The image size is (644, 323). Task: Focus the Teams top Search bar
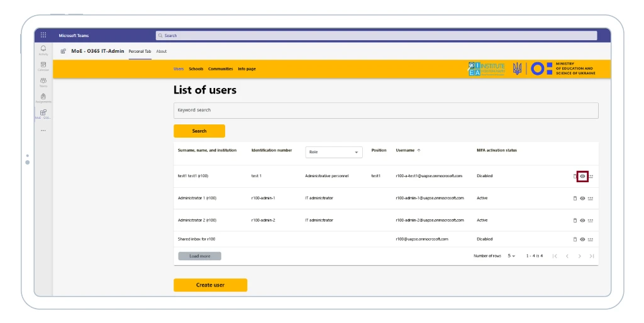[x=376, y=36]
